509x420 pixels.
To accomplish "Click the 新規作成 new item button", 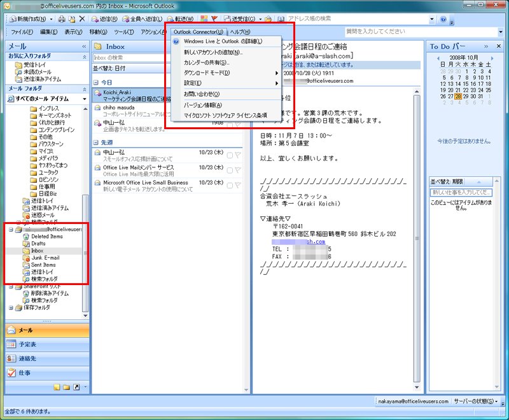I will (x=28, y=19).
